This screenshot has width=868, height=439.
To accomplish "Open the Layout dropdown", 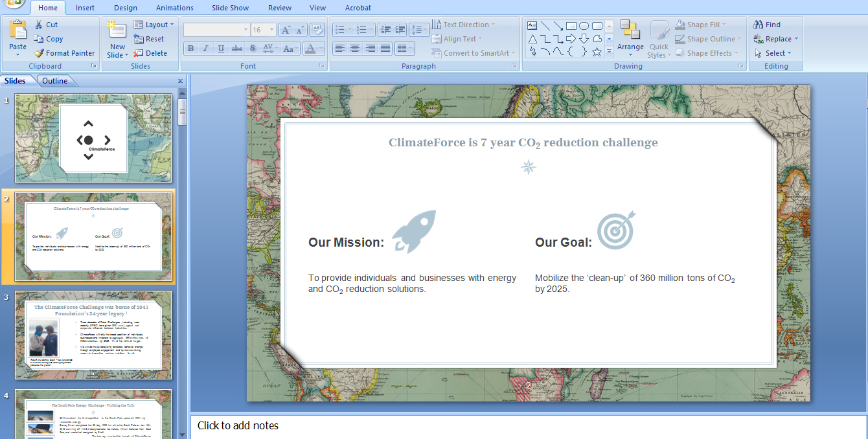I will [154, 25].
